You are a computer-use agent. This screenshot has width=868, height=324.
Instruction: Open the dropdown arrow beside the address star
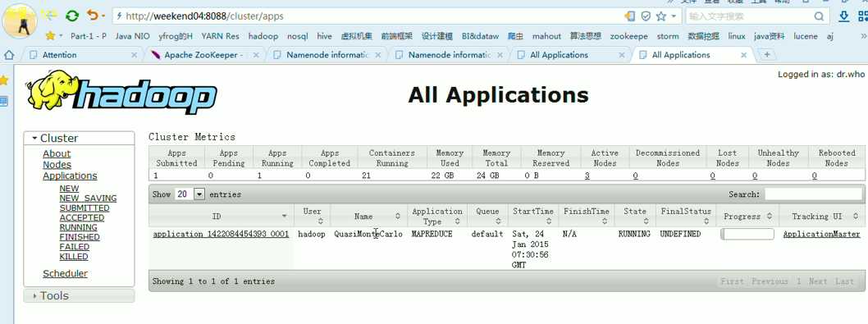(673, 16)
